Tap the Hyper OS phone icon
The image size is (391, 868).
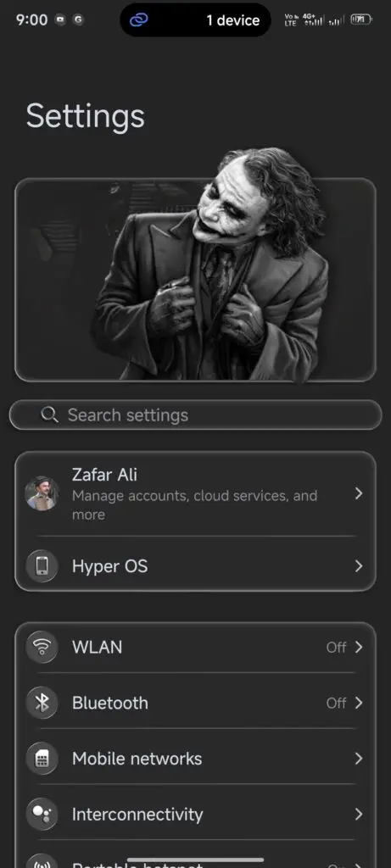pos(42,565)
